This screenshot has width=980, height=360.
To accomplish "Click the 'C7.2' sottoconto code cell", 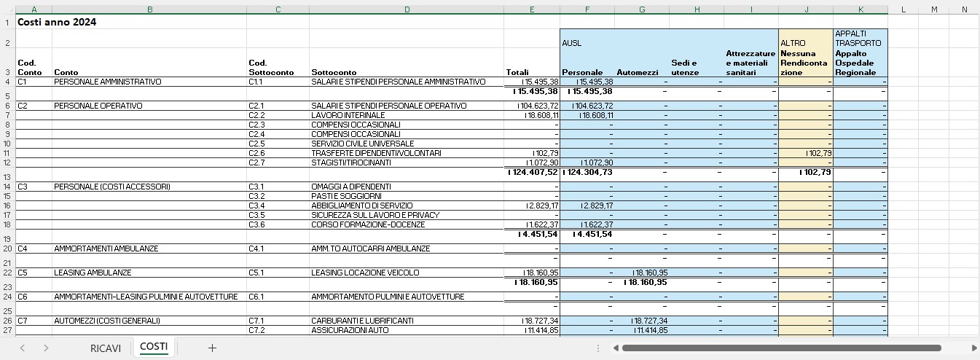I will [278, 330].
